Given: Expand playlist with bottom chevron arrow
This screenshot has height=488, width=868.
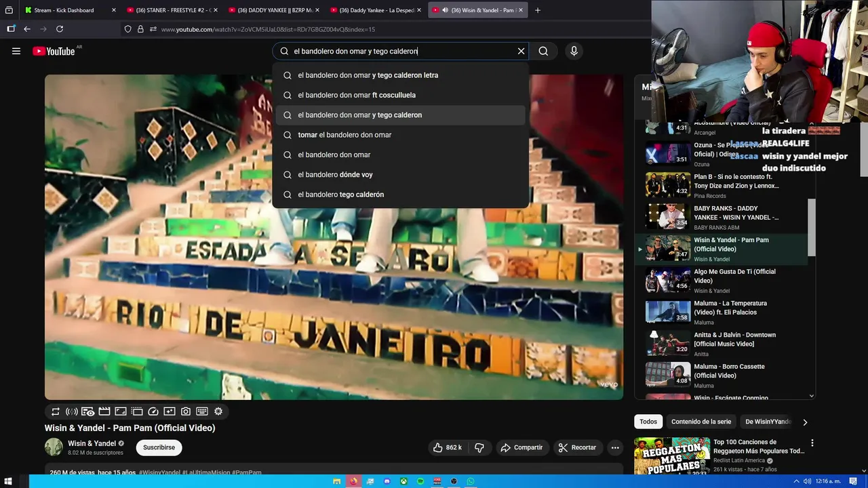Looking at the screenshot, I should [x=812, y=396].
